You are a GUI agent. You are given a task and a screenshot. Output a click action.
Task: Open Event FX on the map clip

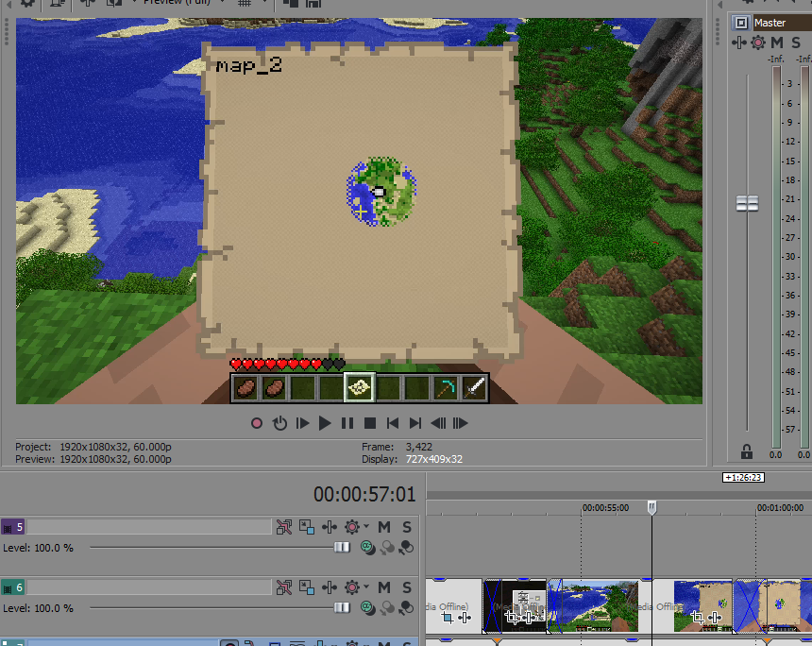pos(715,618)
